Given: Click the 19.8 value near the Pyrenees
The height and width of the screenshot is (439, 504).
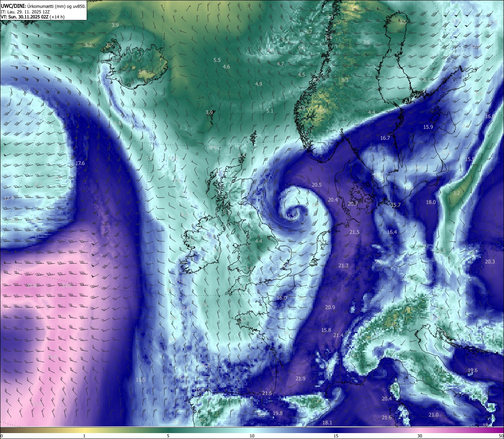Looking at the screenshot, I should 278,413.
